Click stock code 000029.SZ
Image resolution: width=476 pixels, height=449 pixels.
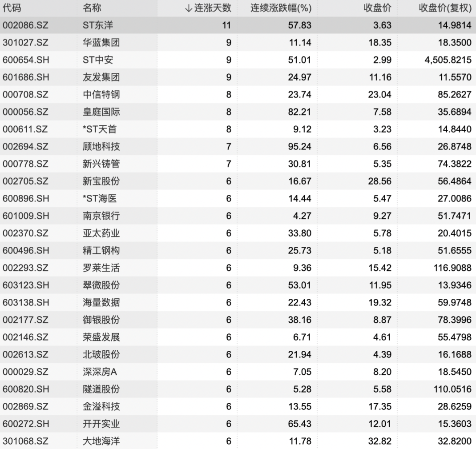coord(25,371)
